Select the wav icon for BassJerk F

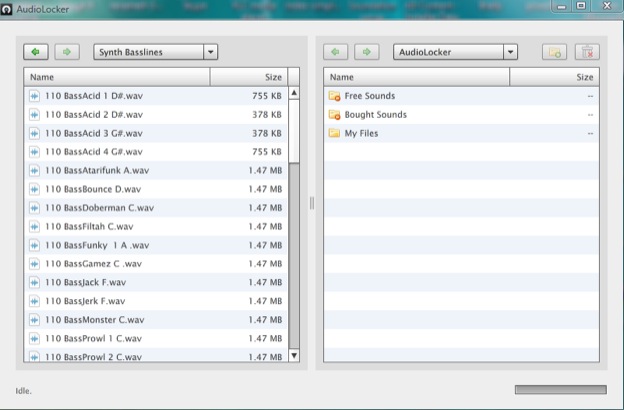(x=35, y=301)
